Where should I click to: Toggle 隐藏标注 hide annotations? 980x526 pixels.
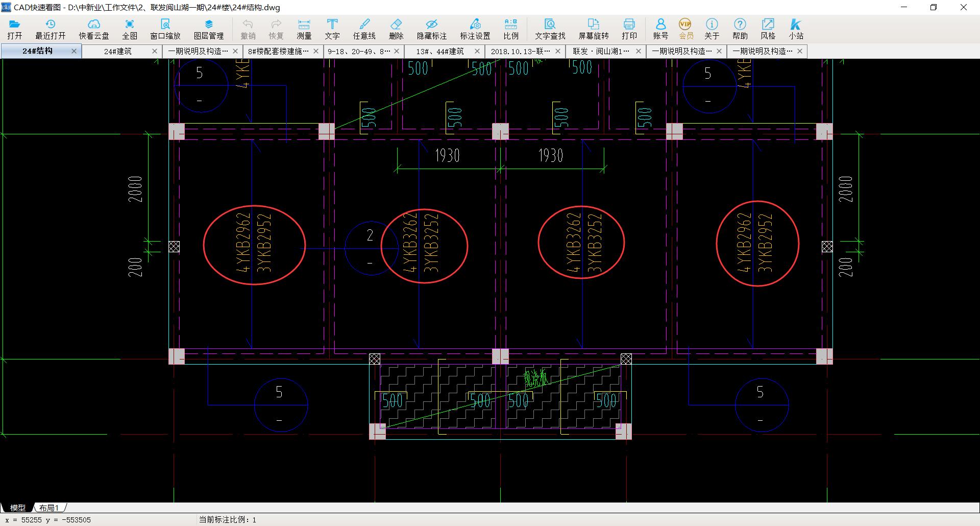[432, 29]
